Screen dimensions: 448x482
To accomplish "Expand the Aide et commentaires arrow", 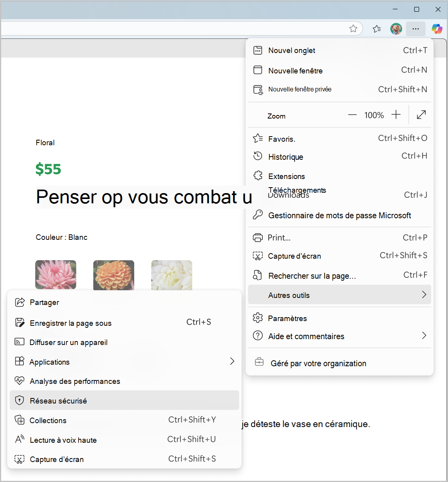I will click(x=424, y=335).
